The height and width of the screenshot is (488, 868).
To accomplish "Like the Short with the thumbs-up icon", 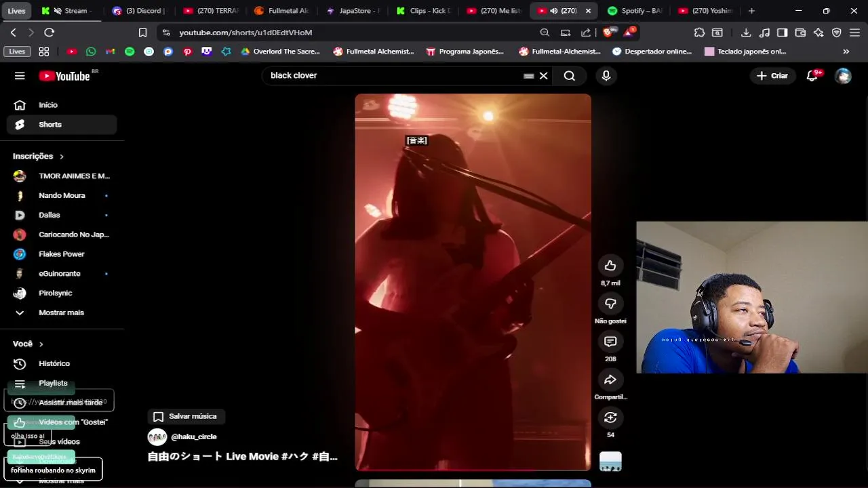I will [610, 266].
